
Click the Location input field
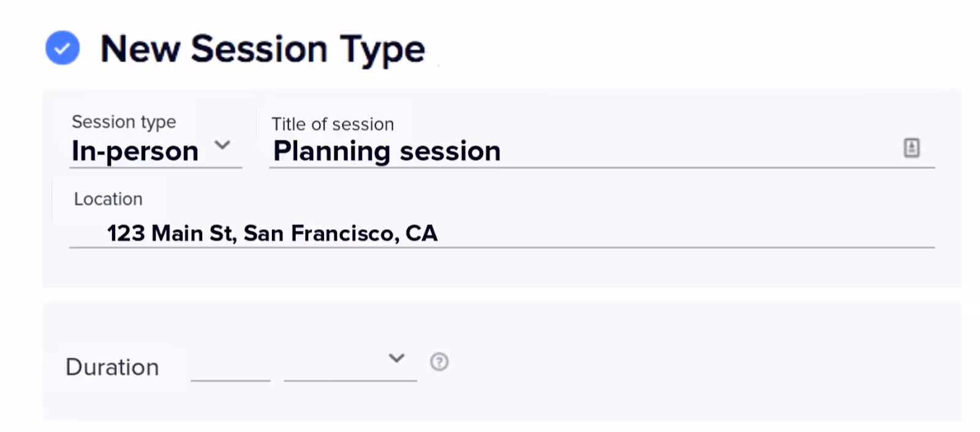(502, 233)
